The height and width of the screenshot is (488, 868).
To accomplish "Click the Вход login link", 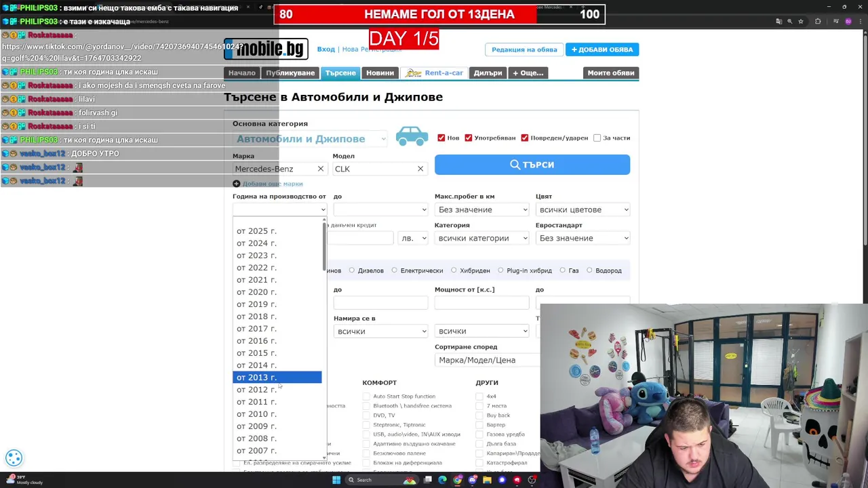I will pyautogui.click(x=326, y=49).
